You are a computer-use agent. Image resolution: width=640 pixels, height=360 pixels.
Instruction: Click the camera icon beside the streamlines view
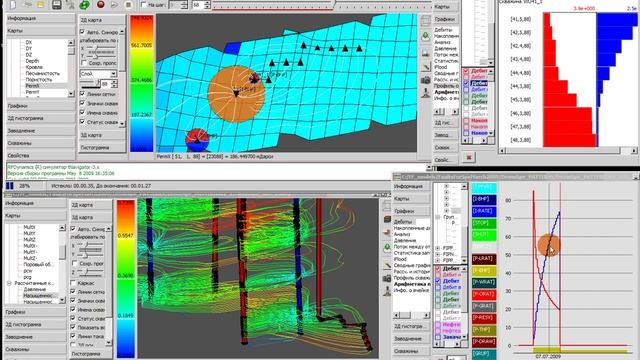387,278
